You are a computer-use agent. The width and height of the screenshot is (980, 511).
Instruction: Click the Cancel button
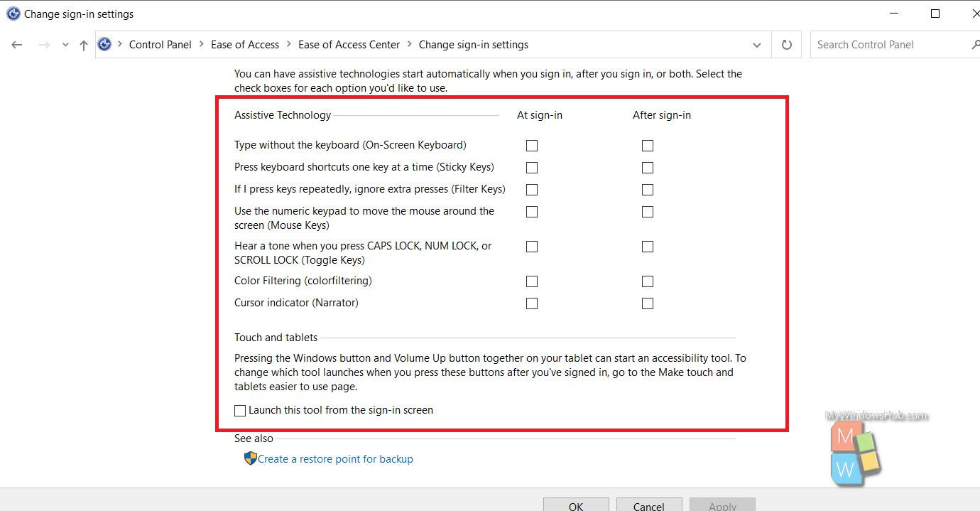pyautogui.click(x=649, y=504)
